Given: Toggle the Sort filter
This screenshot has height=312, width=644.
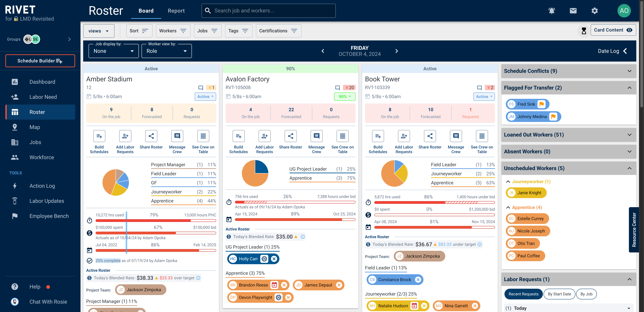Looking at the screenshot, I should 139,31.
